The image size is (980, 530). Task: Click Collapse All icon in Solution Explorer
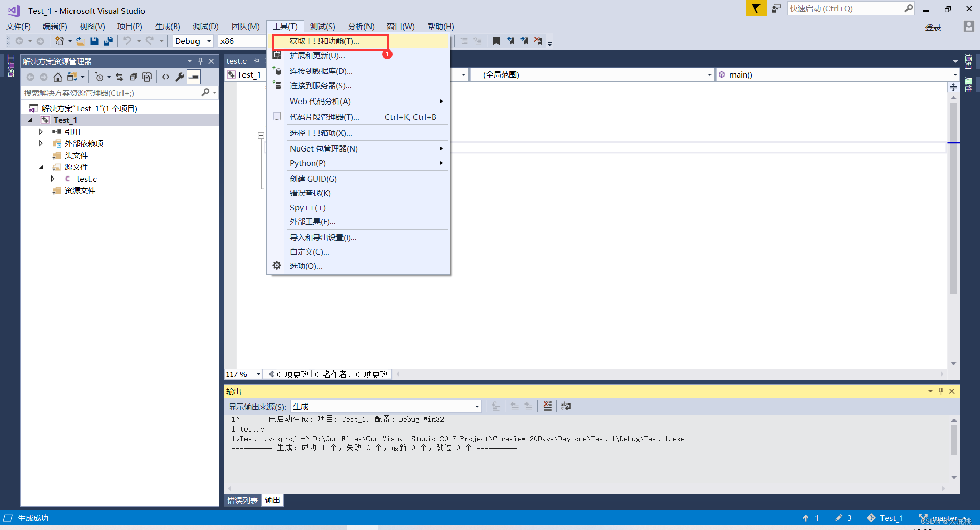(133, 77)
